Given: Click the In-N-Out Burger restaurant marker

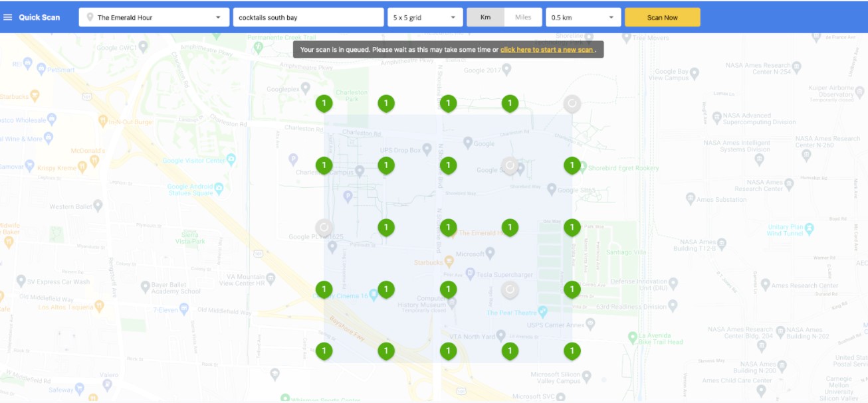Looking at the screenshot, I should coord(102,121).
